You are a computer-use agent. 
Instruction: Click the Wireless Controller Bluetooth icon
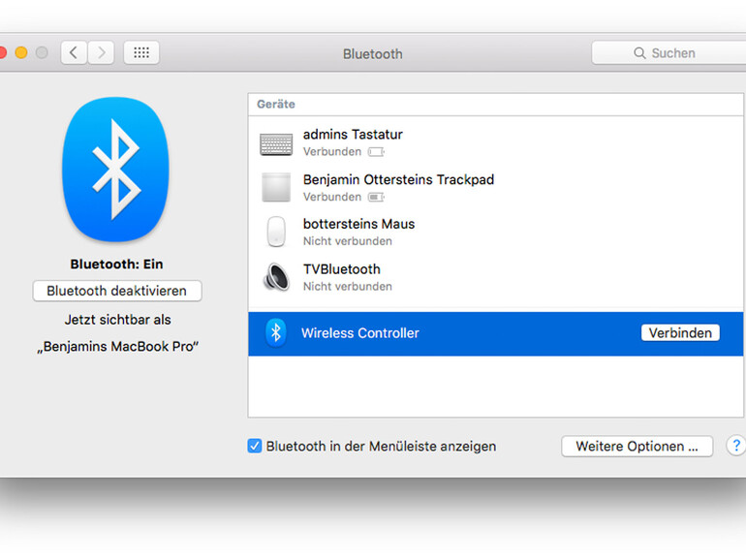tap(276, 332)
